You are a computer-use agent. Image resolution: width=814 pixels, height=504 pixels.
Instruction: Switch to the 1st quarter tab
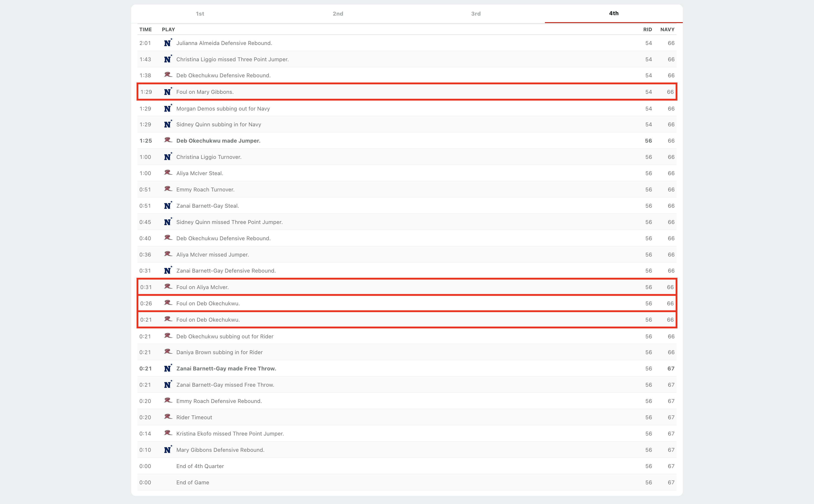200,14
